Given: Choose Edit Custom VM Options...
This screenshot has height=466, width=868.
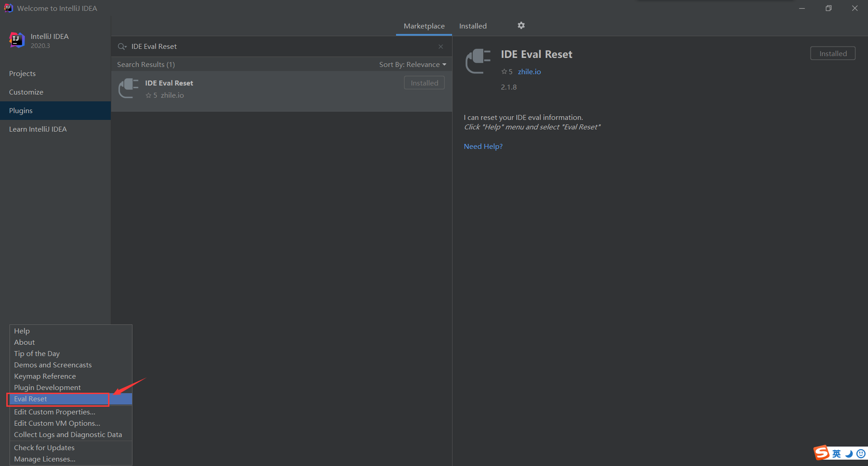Looking at the screenshot, I should tap(71, 423).
